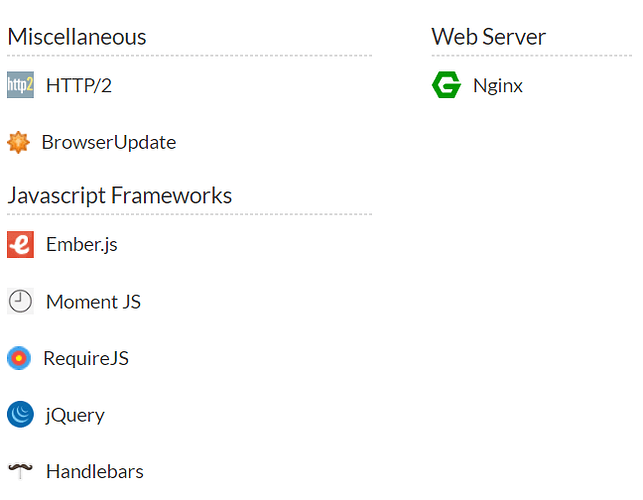
Task: Open the Handlebars text link
Action: (x=95, y=471)
